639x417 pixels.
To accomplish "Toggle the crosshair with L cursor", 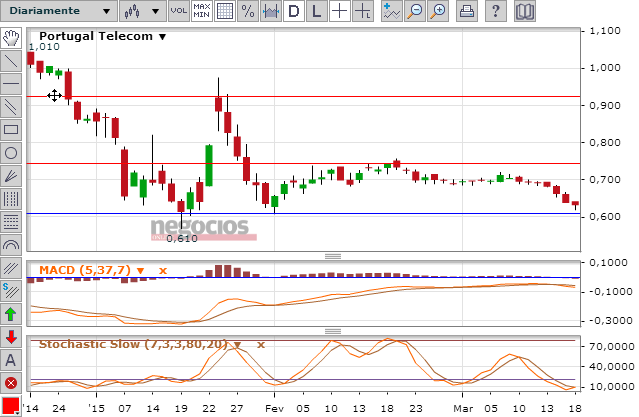I will [x=363, y=11].
